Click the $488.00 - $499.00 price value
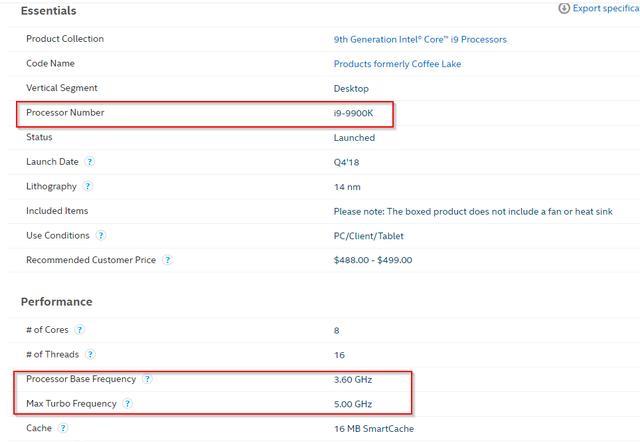Screen dimensions: 640x442 pyautogui.click(x=373, y=260)
